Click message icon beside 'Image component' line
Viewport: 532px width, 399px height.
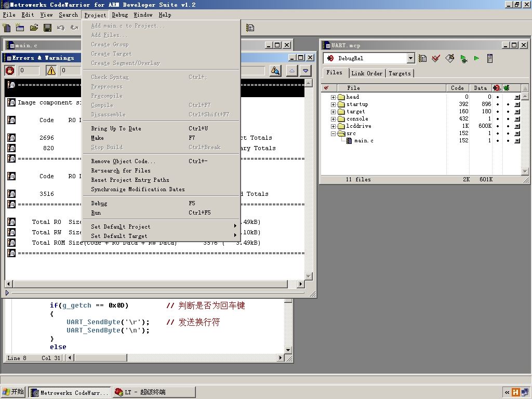coord(11,102)
